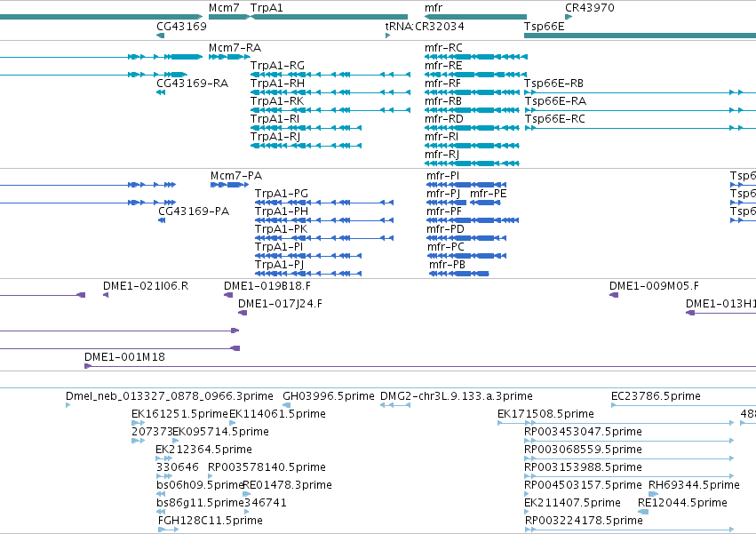Select transcript mfr-RI label

point(442,137)
